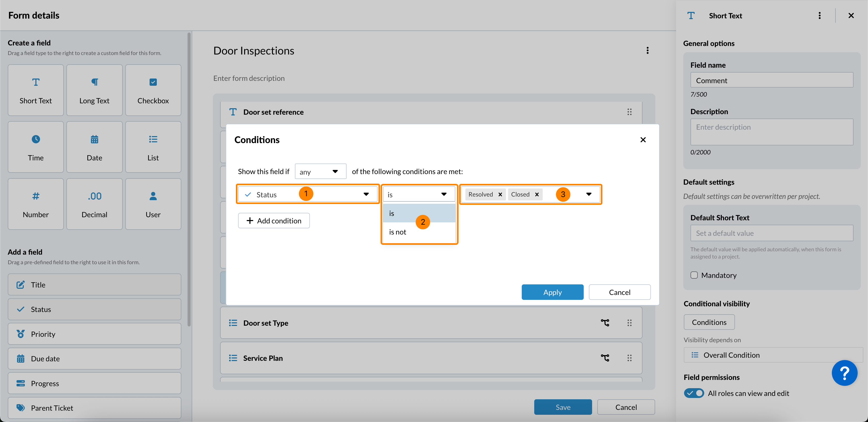Select the highlighted 'is' operator option
Viewport: 868px width, 422px height.
click(x=392, y=214)
